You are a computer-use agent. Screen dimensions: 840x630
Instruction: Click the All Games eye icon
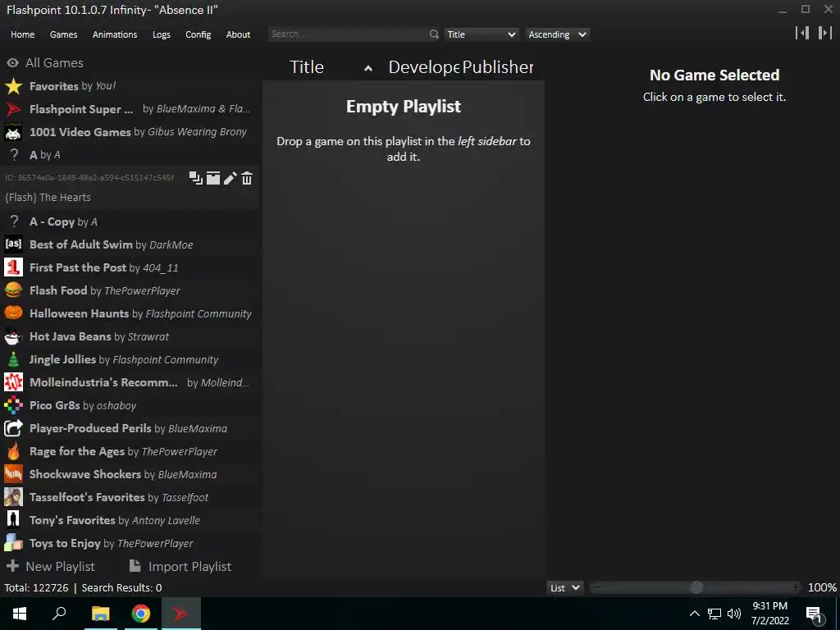pos(13,62)
